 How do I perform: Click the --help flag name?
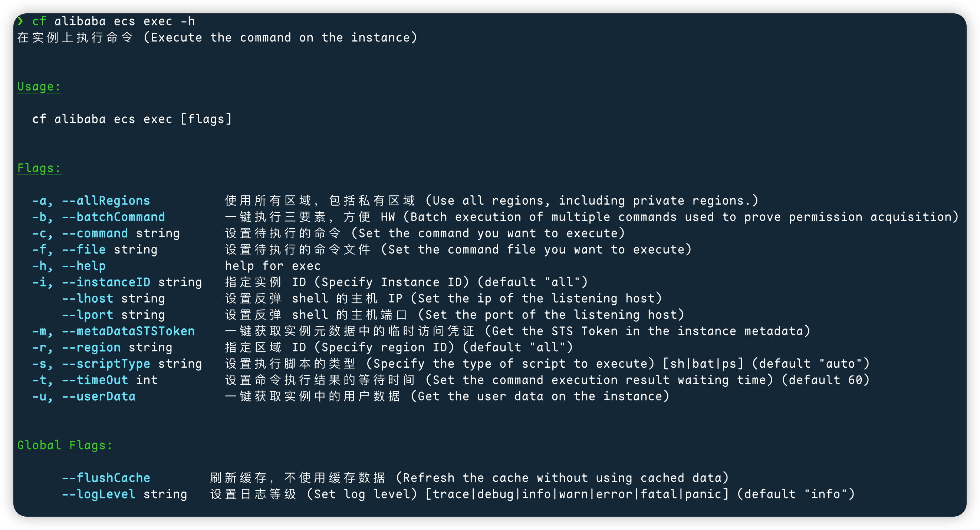[84, 266]
